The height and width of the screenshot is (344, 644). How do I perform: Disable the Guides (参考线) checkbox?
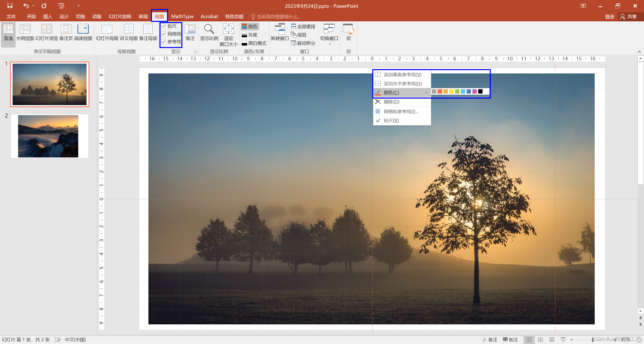click(x=164, y=42)
